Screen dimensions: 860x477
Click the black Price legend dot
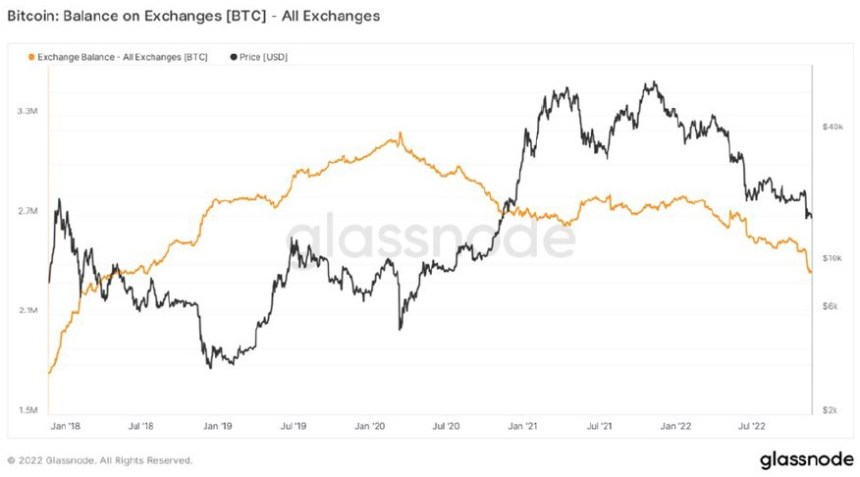coord(233,58)
